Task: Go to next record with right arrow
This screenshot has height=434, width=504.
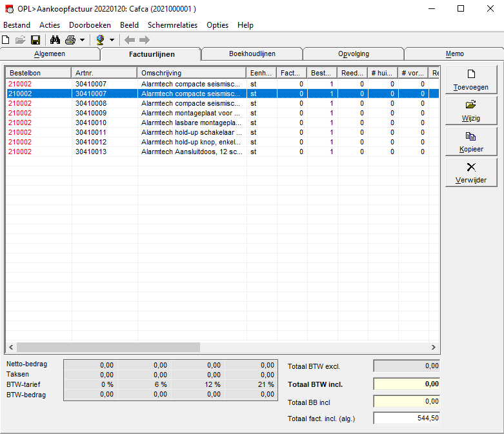Action: coord(145,40)
